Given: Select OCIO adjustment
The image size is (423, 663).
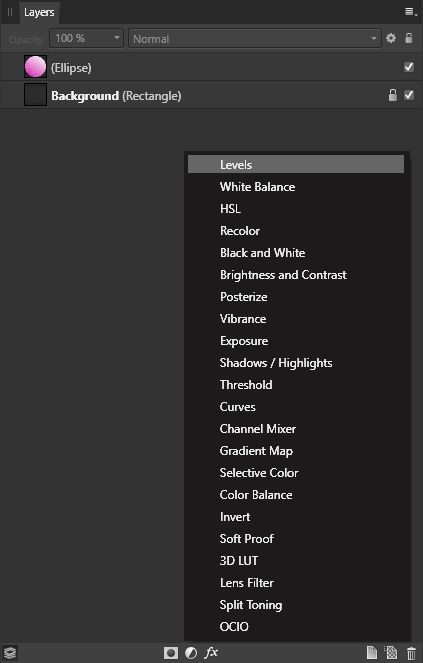Looking at the screenshot, I should coord(296,626).
